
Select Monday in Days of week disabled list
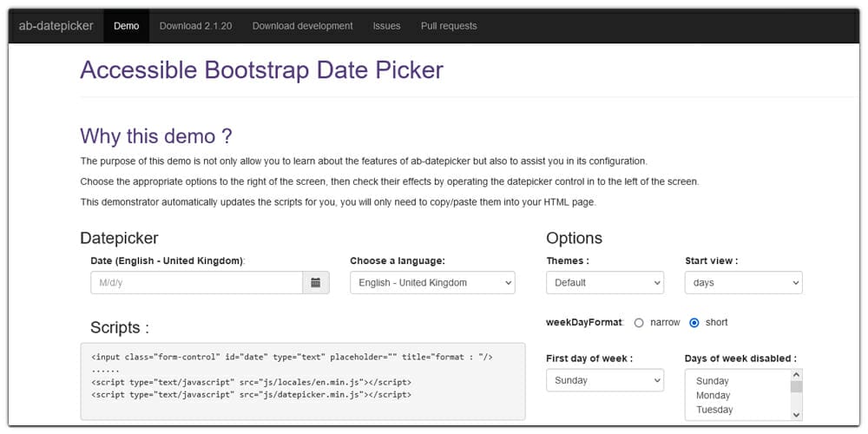coord(713,395)
